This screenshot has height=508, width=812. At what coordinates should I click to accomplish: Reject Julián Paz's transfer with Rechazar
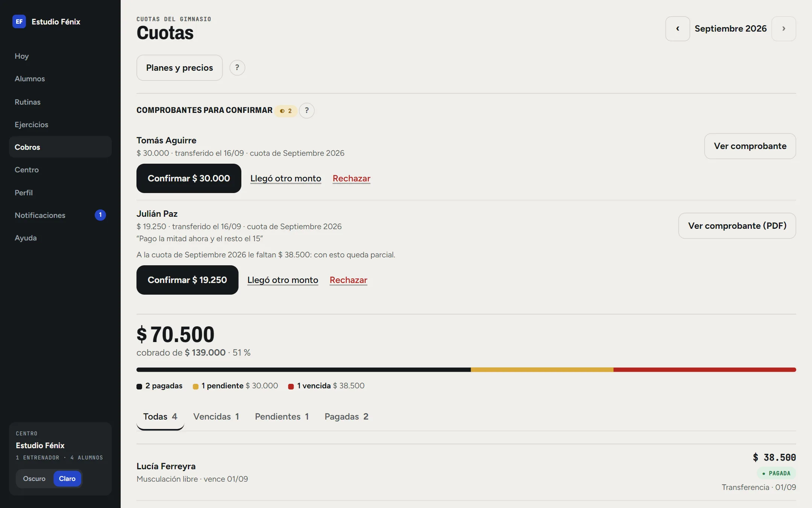point(348,280)
